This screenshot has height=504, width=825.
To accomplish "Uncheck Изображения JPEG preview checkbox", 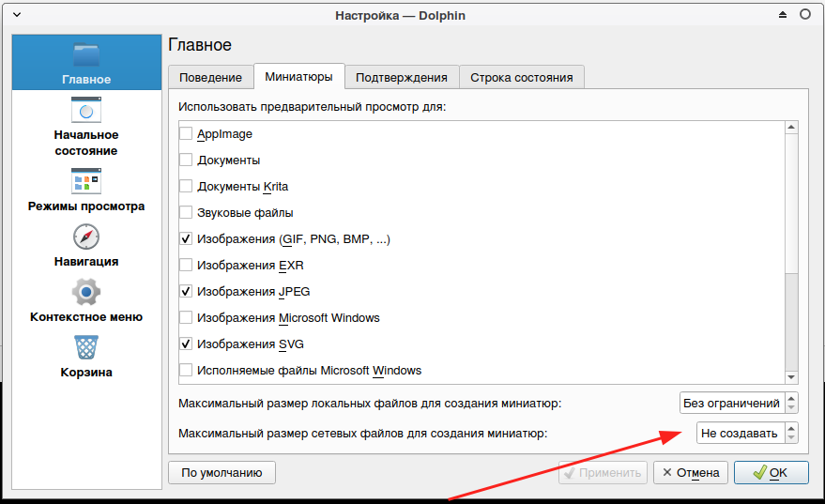I will 186,292.
